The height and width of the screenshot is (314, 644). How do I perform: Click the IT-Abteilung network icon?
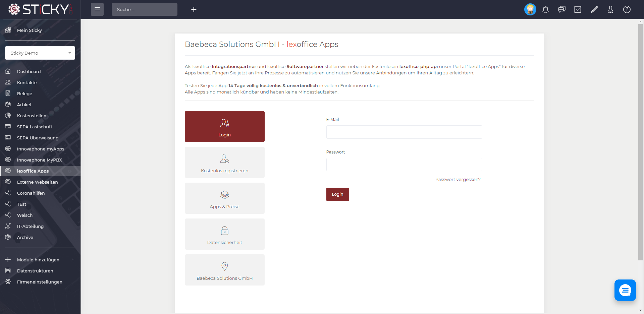tap(8, 226)
